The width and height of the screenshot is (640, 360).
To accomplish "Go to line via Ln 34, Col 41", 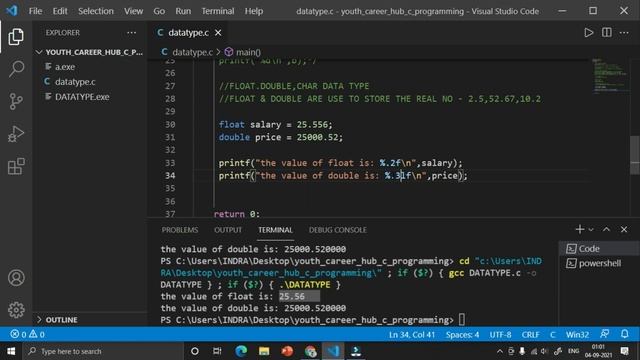I will point(412,335).
